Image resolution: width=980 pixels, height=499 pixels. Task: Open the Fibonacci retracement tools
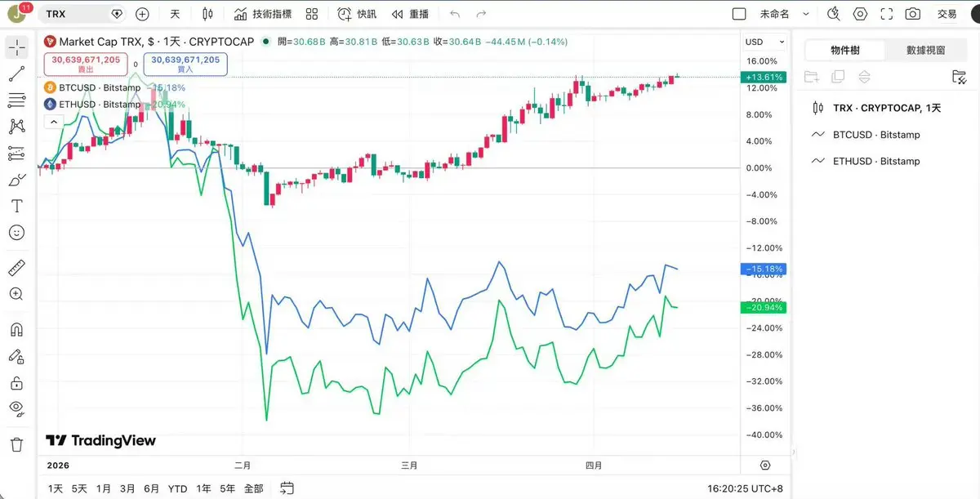[16, 100]
